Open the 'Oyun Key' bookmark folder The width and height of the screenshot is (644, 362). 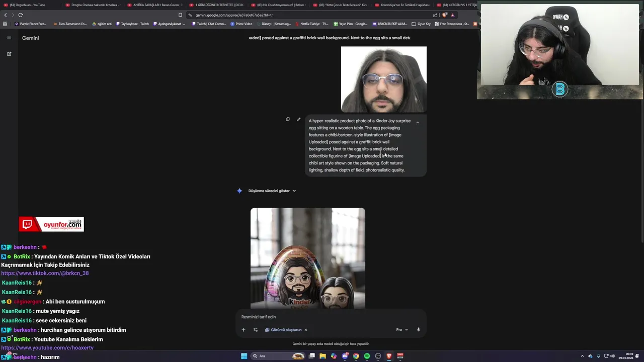422,24
